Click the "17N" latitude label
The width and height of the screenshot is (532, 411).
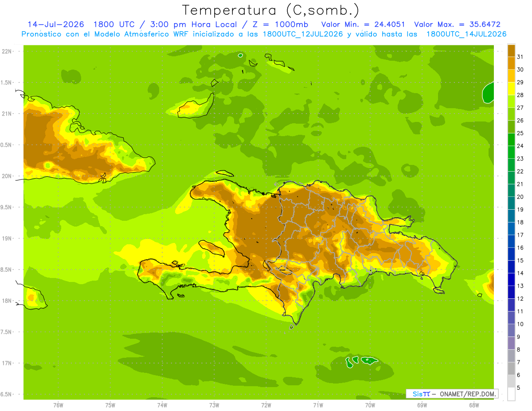(x=6, y=363)
